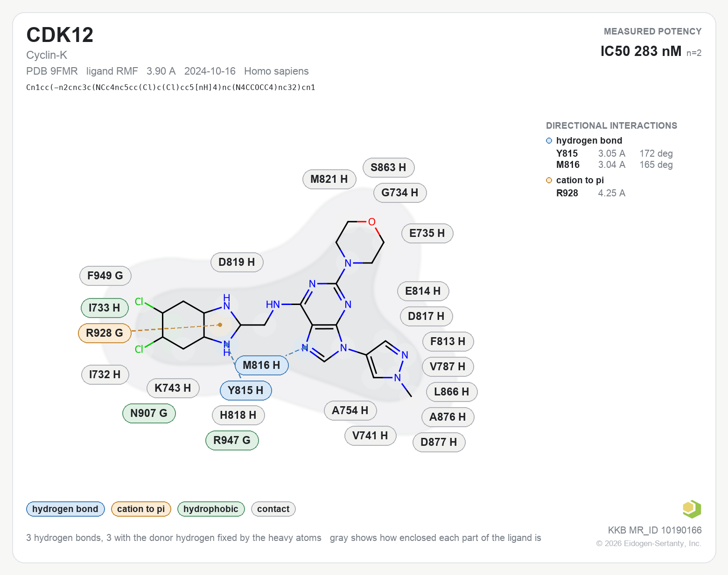Click the D817 H residue label
Image resolution: width=728 pixels, height=575 pixels.
(x=426, y=316)
